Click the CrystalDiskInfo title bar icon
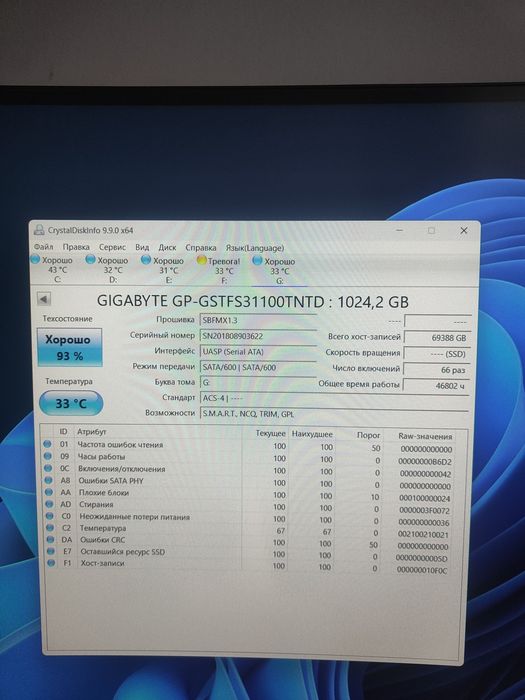525x700 pixels. tap(39, 230)
